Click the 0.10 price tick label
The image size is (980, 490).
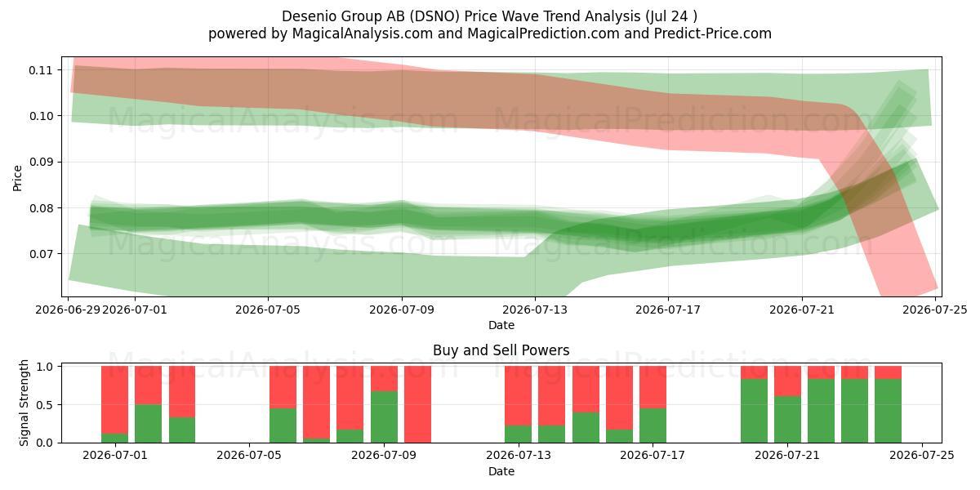point(41,116)
